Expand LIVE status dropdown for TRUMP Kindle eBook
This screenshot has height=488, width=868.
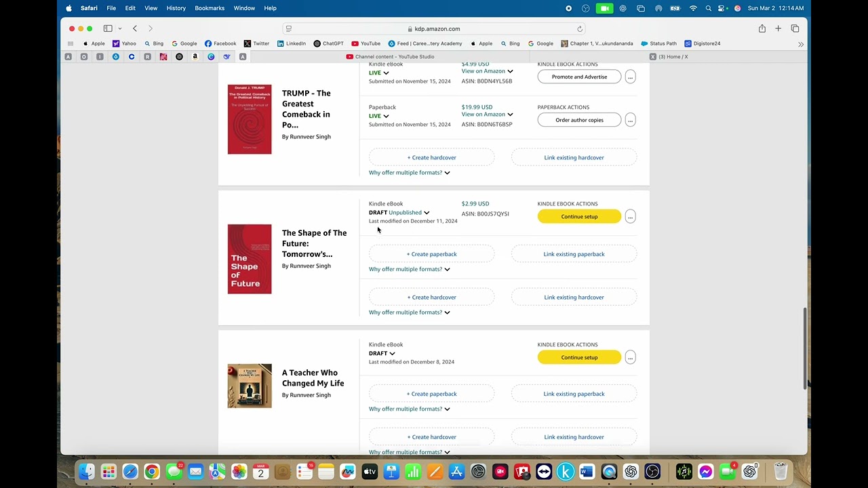386,73
